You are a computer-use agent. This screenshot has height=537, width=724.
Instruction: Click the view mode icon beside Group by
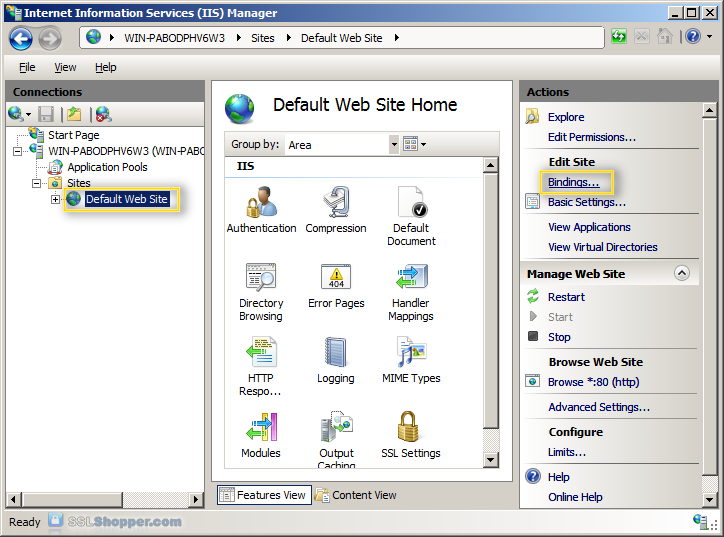(410, 144)
